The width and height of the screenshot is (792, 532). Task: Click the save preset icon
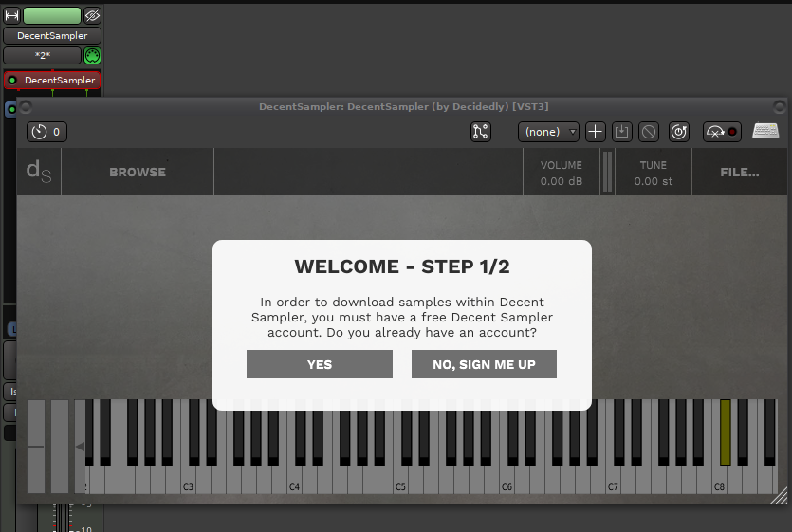pyautogui.click(x=621, y=132)
